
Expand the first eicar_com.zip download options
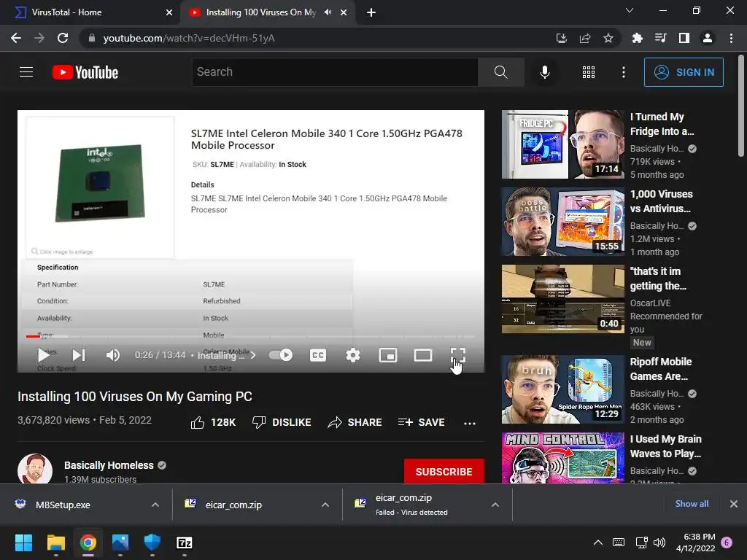coord(325,505)
